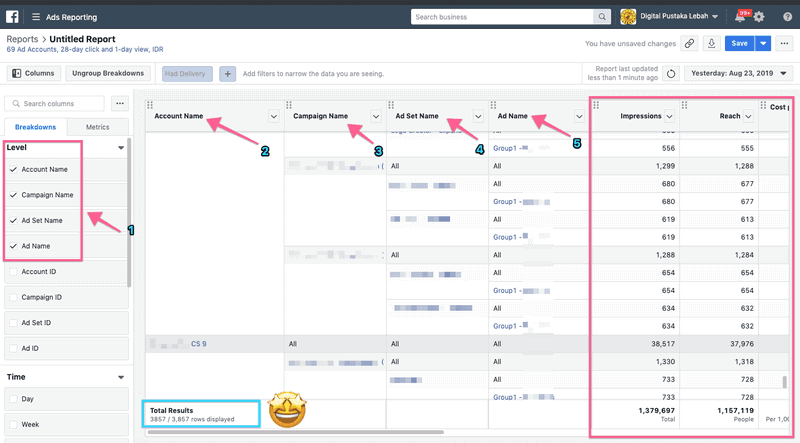
Task: Uncheck the Account Name breakdown
Action: pyautogui.click(x=13, y=170)
